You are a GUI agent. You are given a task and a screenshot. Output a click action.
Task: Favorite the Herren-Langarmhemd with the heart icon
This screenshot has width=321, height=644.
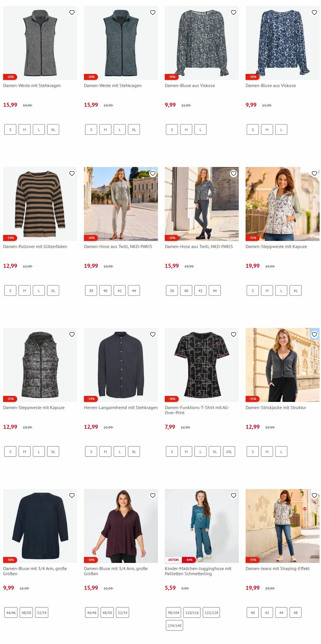coord(153,334)
